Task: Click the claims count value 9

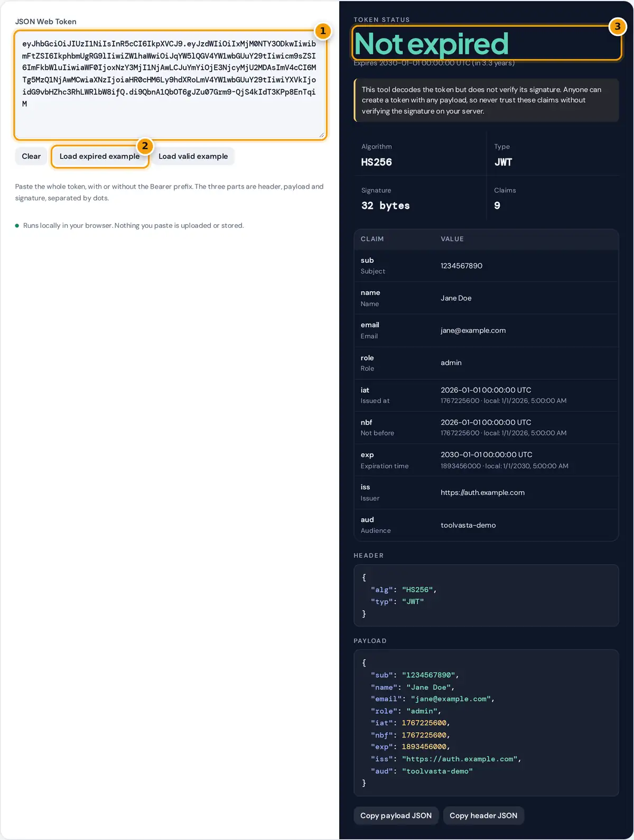Action: (x=497, y=206)
